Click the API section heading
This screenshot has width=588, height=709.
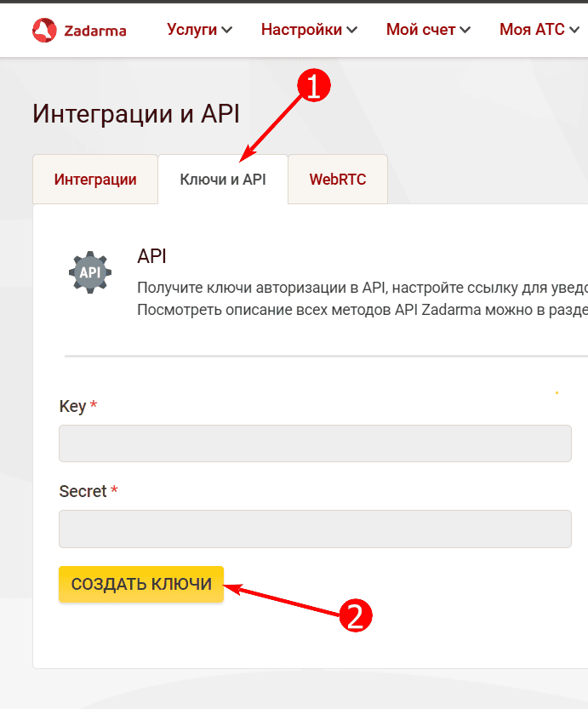(x=151, y=256)
